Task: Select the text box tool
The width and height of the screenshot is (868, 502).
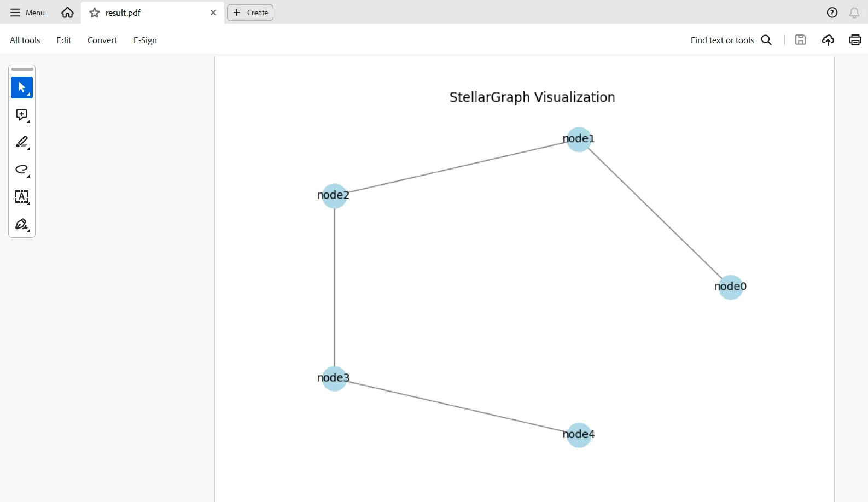Action: (x=22, y=197)
